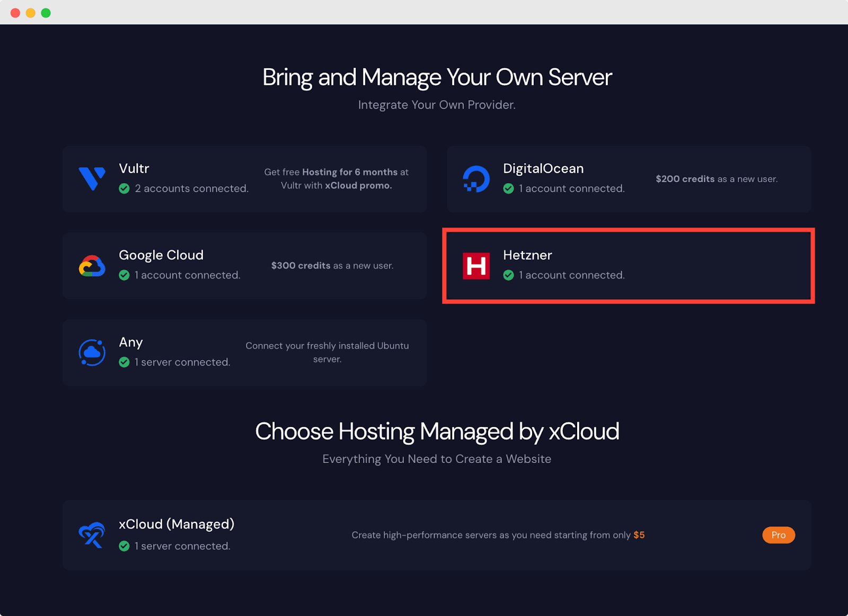Click the '2 accounts connected' Vultr status
Image resolution: width=848 pixels, height=616 pixels.
(x=191, y=189)
